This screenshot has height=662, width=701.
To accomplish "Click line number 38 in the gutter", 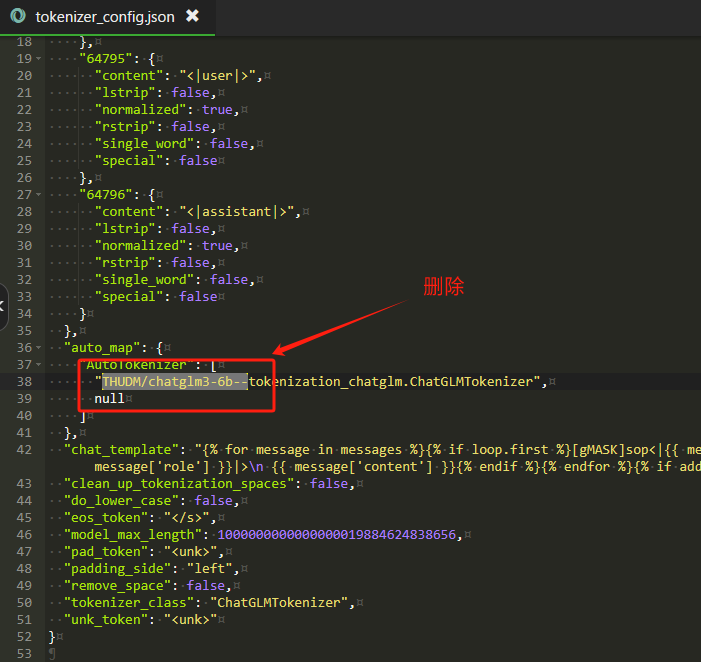I will [x=24, y=382].
